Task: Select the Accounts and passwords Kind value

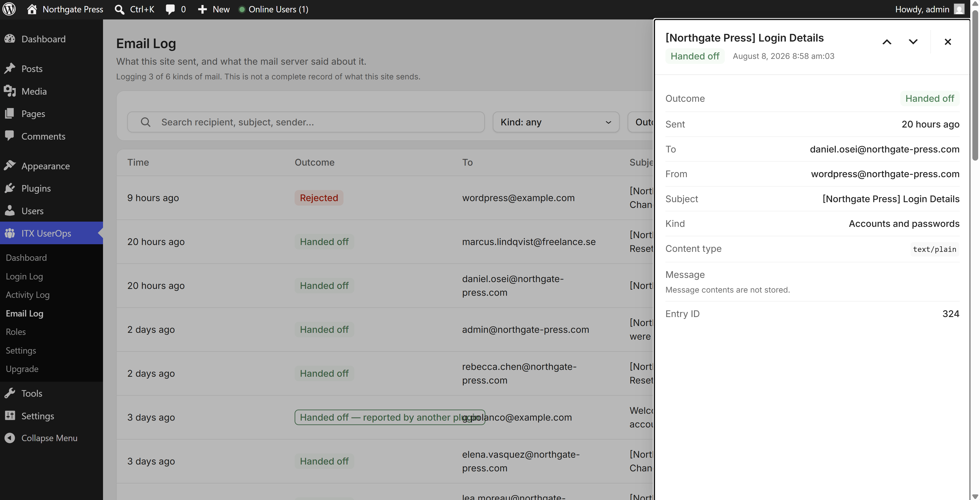Action: tap(904, 224)
